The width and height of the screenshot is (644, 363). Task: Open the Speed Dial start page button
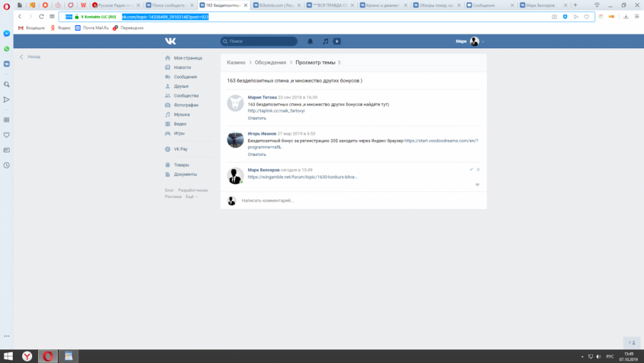point(52,17)
